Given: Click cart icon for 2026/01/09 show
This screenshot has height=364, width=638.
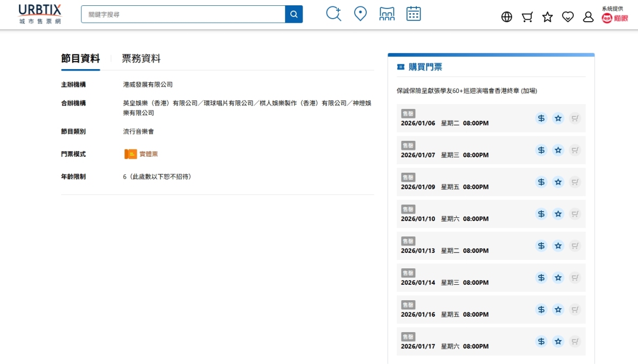Looking at the screenshot, I should tap(575, 182).
